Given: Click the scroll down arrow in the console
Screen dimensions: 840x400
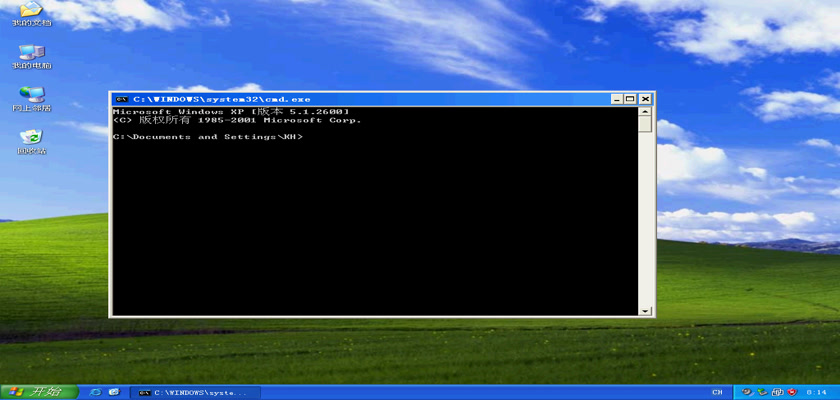Looking at the screenshot, I should pyautogui.click(x=646, y=310).
